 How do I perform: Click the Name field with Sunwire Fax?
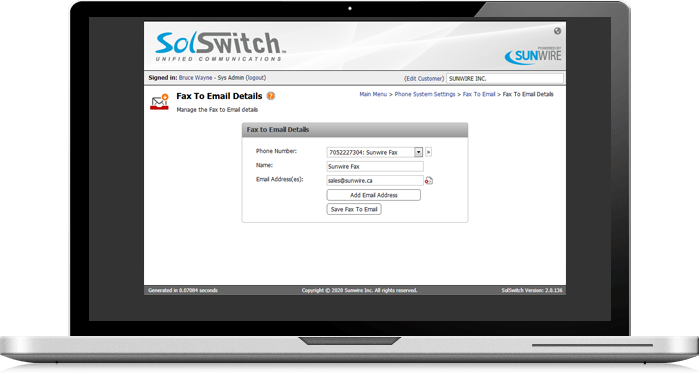pos(375,166)
